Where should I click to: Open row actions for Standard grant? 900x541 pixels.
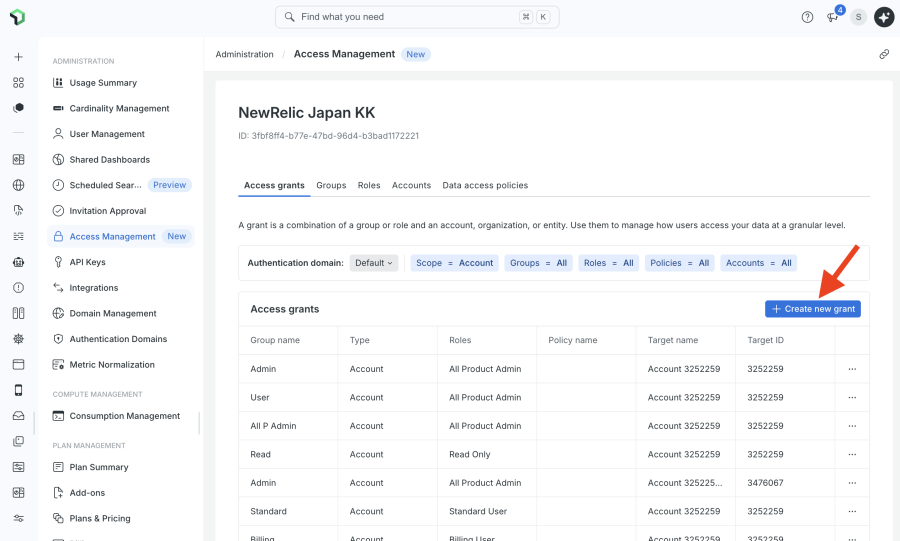point(852,511)
